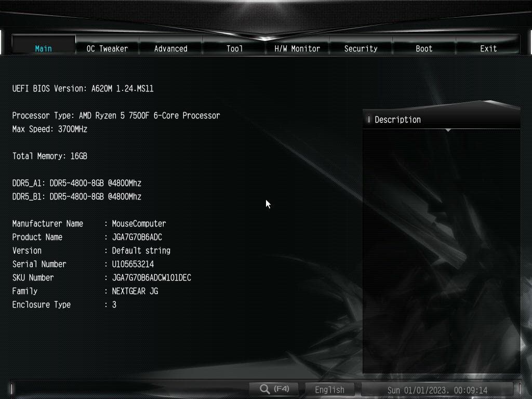Click Product Name JGA7G70B6ADC row

(x=87, y=237)
